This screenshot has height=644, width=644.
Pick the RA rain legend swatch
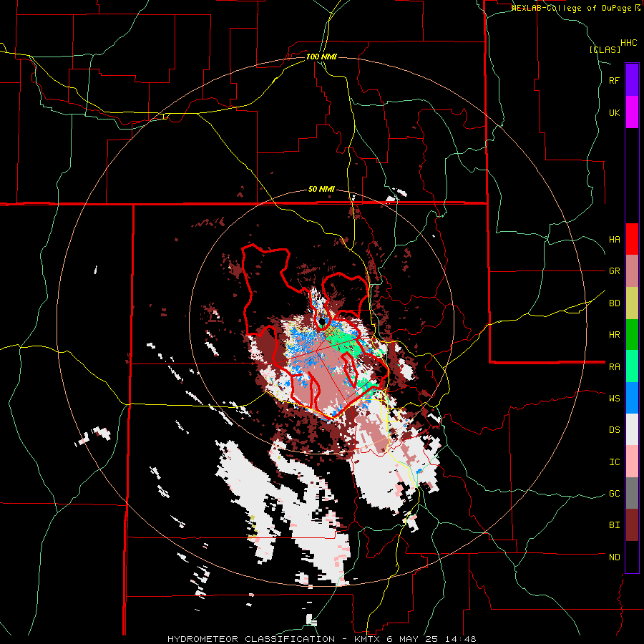pos(632,366)
